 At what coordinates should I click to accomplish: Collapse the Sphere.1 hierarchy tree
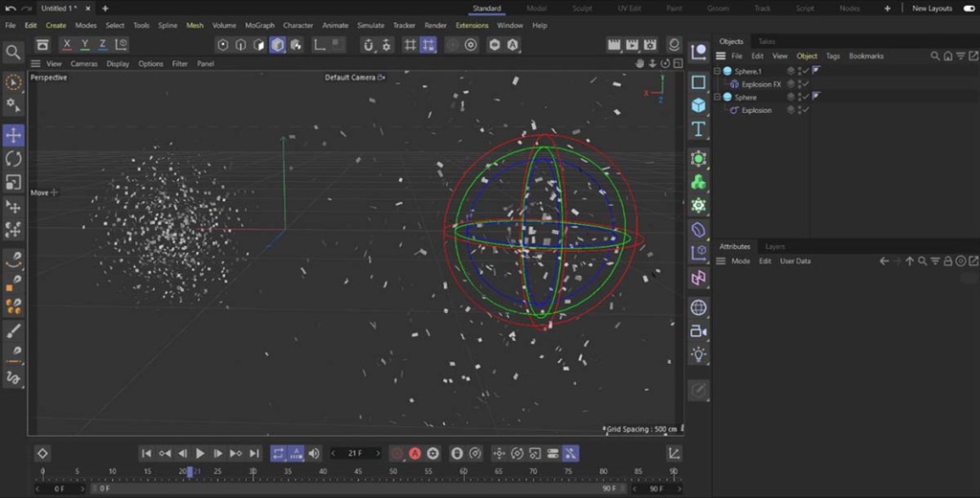(x=719, y=72)
